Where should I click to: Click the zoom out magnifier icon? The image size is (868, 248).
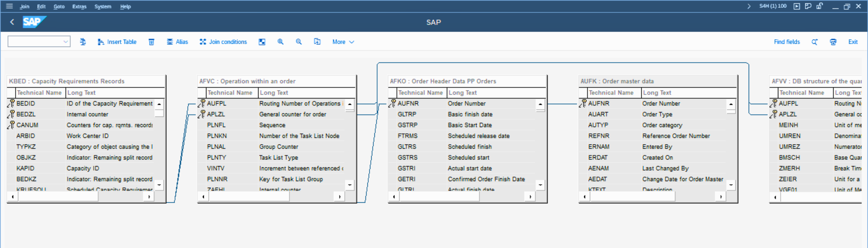click(x=299, y=42)
